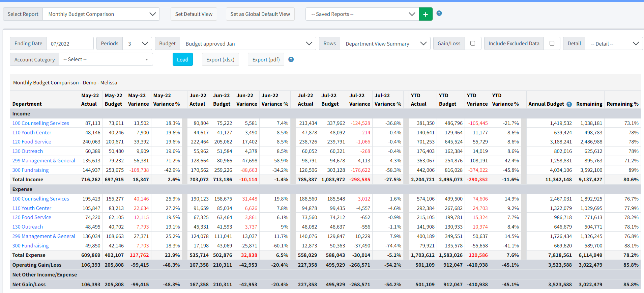
Task: Expand the Rows Department View dropdown
Action: point(385,44)
